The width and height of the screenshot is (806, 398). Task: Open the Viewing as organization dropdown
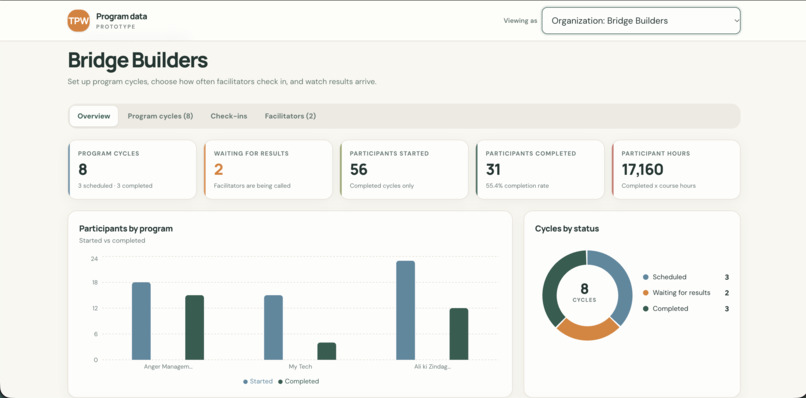pyautogui.click(x=641, y=21)
